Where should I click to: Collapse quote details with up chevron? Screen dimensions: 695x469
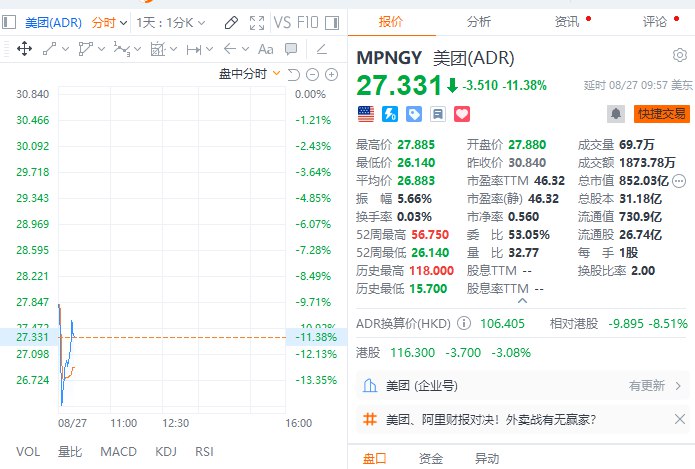click(x=523, y=301)
